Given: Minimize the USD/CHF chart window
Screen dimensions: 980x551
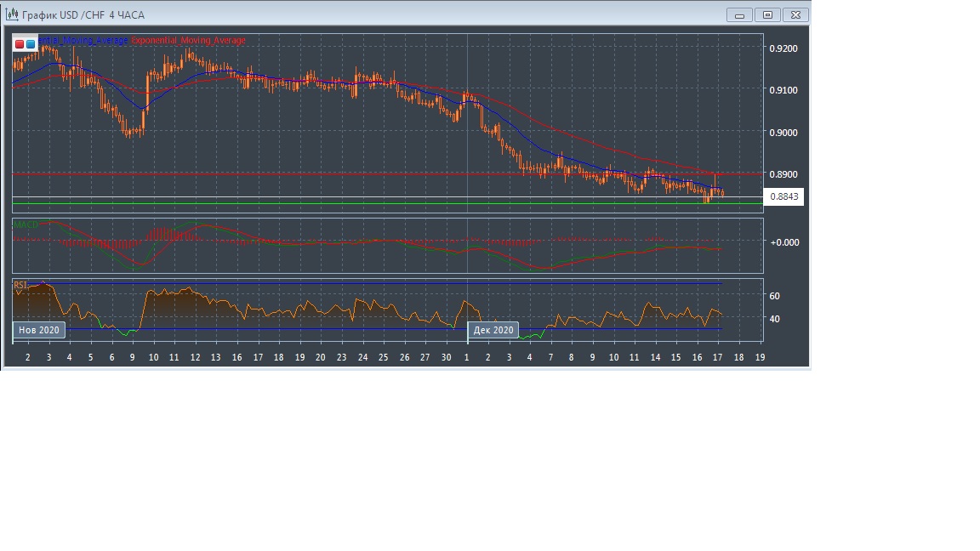Looking at the screenshot, I should (739, 14).
